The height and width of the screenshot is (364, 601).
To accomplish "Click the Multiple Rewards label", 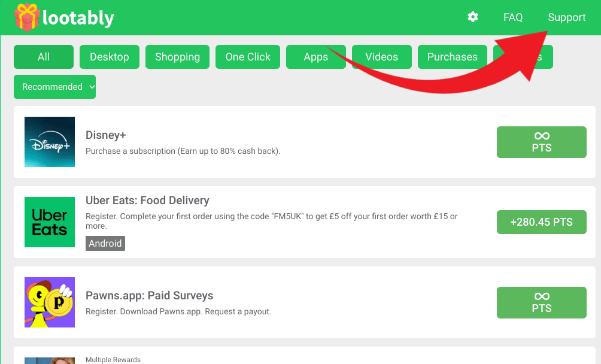I will tap(113, 360).
